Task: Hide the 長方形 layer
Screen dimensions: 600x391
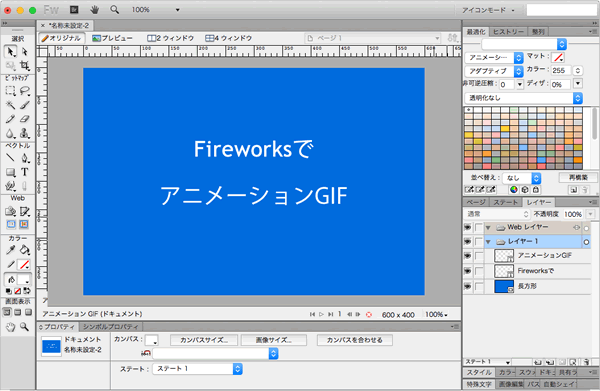Action: [468, 286]
